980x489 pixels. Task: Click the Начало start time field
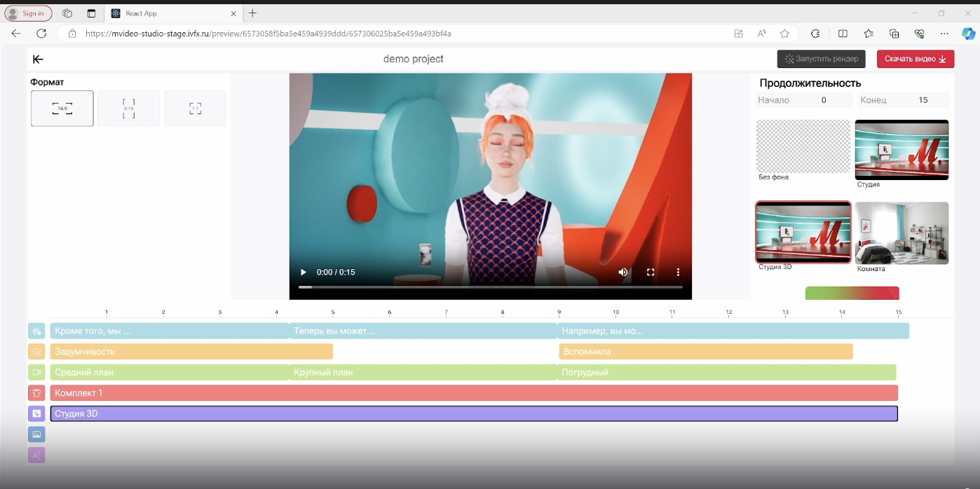point(824,100)
